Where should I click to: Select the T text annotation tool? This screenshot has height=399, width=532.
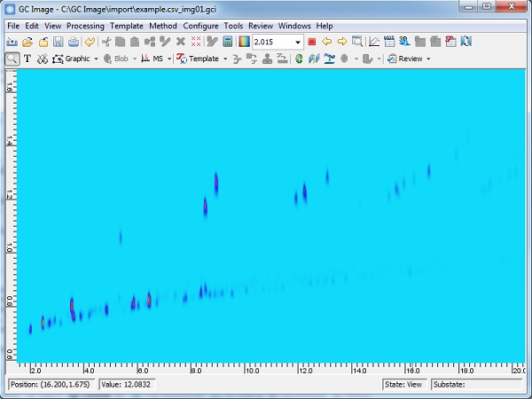coord(27,59)
